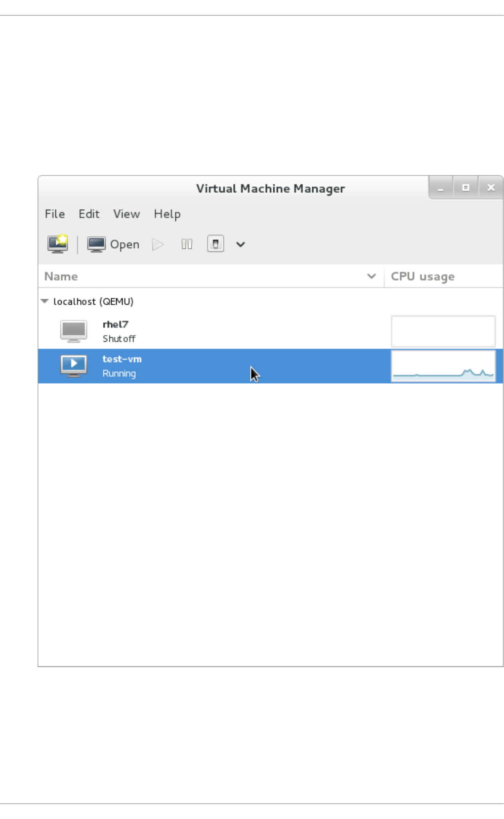Close the Virtual Machine Manager window
Viewport: 504px width, 819px height.
tap(491, 188)
